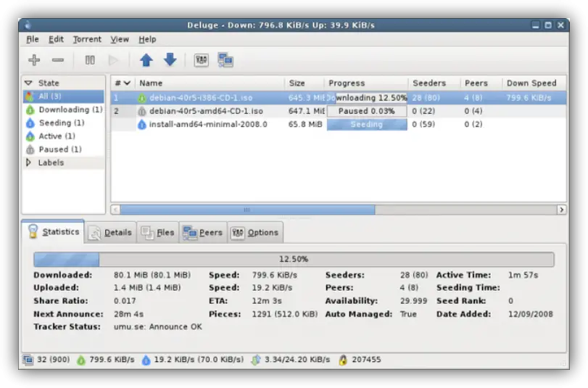588x388 pixels.
Task: Switch to the Peers tab
Action: click(203, 233)
